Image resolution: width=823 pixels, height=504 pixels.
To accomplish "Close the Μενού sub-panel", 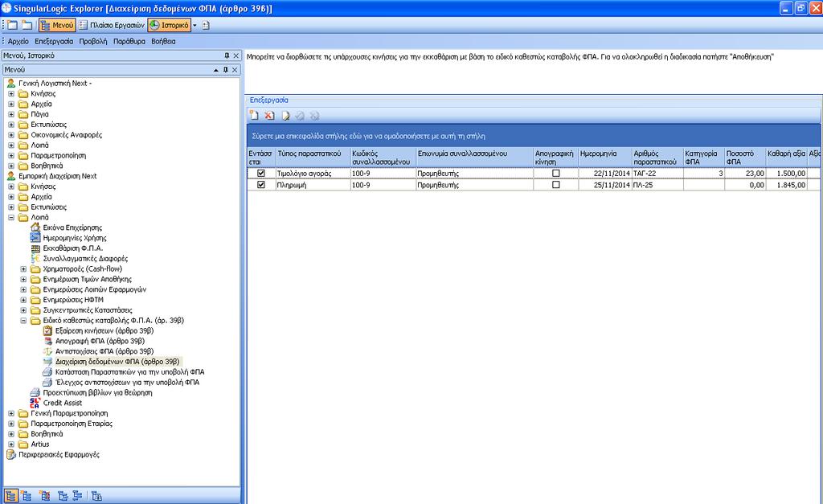I will (235, 69).
